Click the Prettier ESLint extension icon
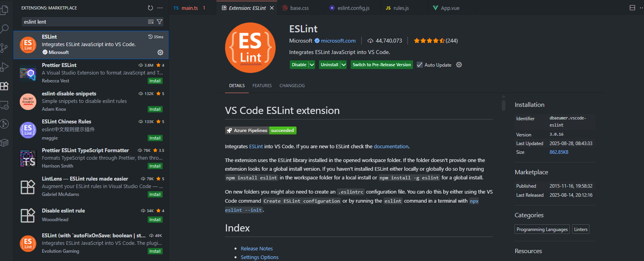This screenshot has height=261, width=644. (x=28, y=73)
